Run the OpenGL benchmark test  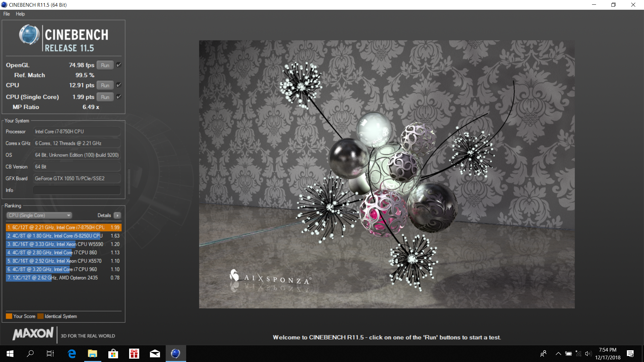pos(105,65)
